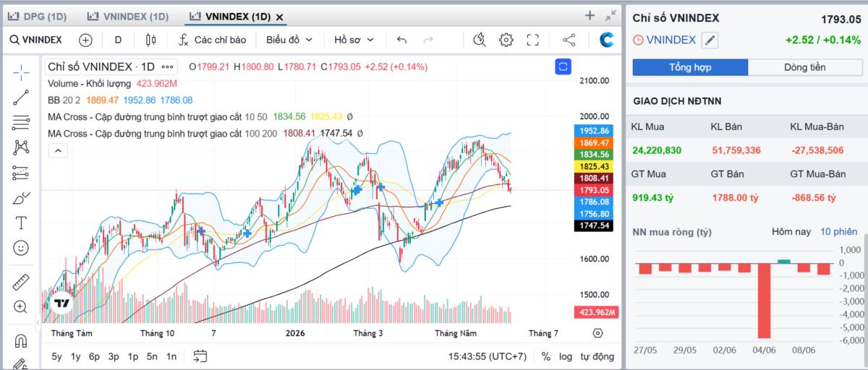Open Các chỉ báo indicators

pyautogui.click(x=213, y=40)
